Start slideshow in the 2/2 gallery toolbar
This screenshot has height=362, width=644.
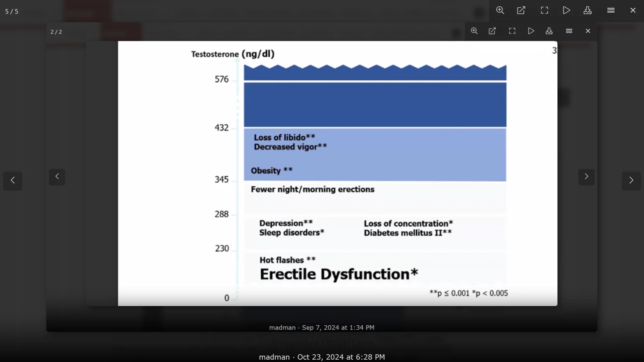coord(531,31)
